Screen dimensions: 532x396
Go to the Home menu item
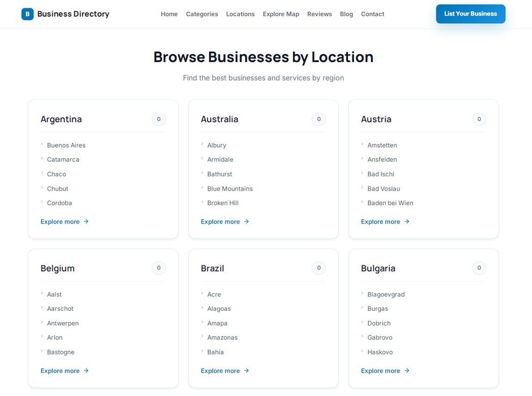coord(169,14)
